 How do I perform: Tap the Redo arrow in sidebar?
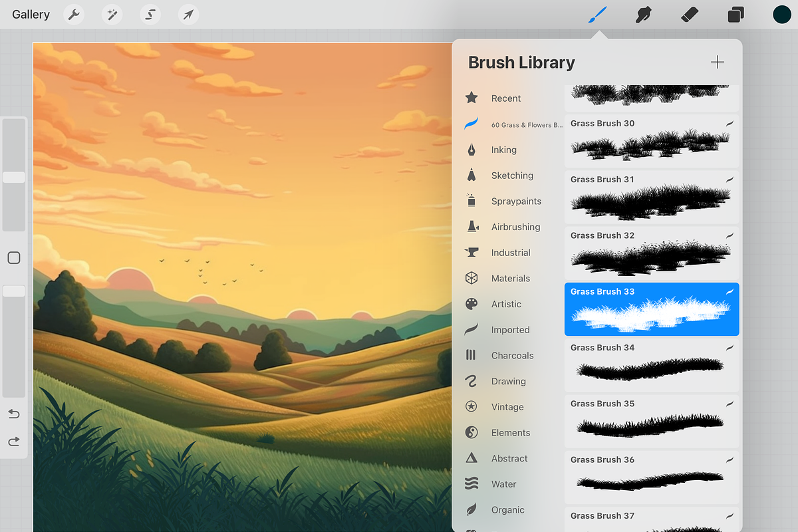point(14,441)
